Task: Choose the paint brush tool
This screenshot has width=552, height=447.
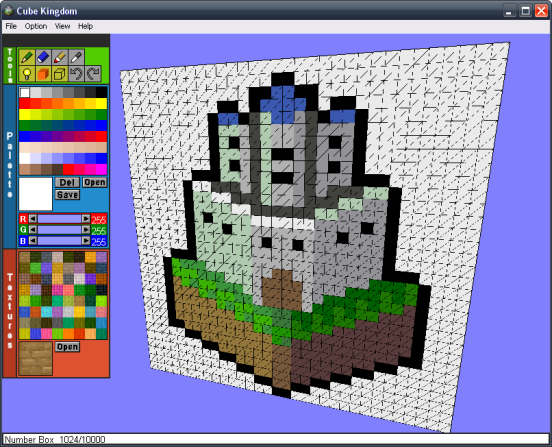Action: coord(60,57)
